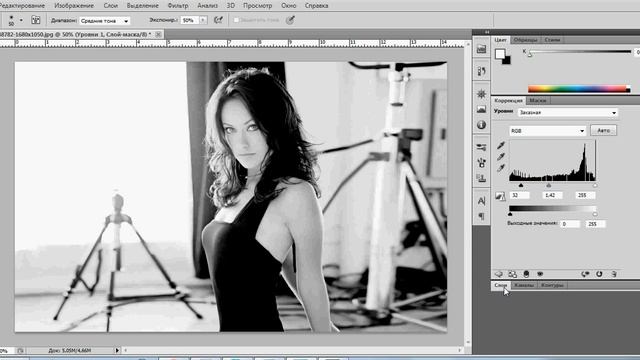Open the Анализ menu
Screen dimensions: 640x360
[207, 6]
